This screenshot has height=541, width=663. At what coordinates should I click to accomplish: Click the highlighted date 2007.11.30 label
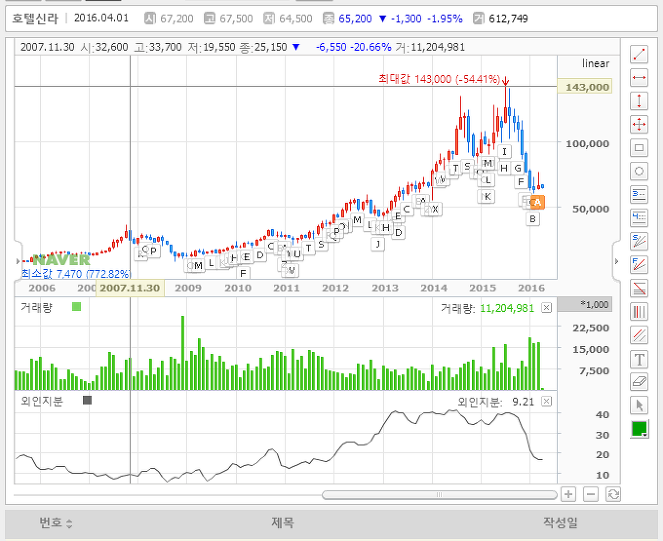130,288
